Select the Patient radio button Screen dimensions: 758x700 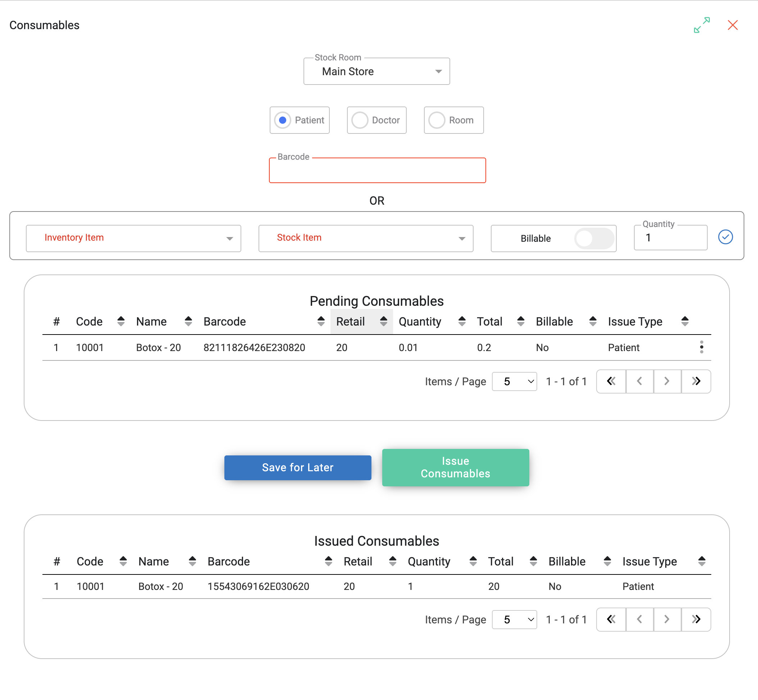point(282,120)
